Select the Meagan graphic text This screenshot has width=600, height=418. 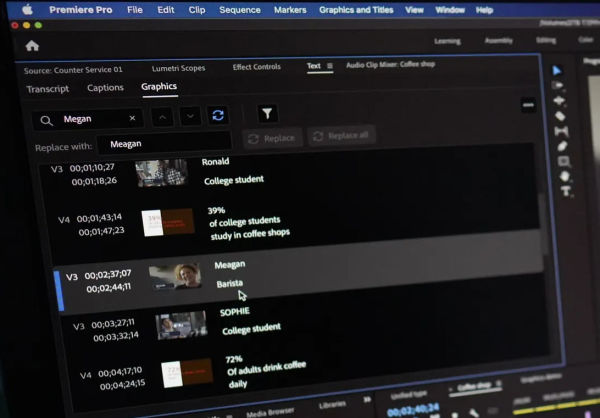coord(230,265)
